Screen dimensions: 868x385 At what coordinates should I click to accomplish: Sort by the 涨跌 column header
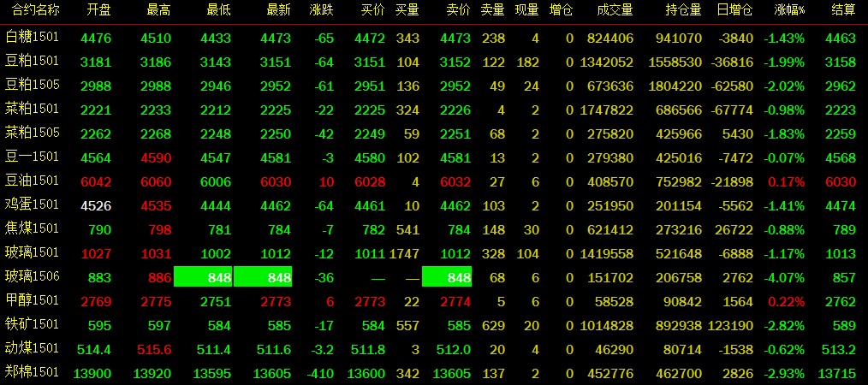tap(322, 10)
